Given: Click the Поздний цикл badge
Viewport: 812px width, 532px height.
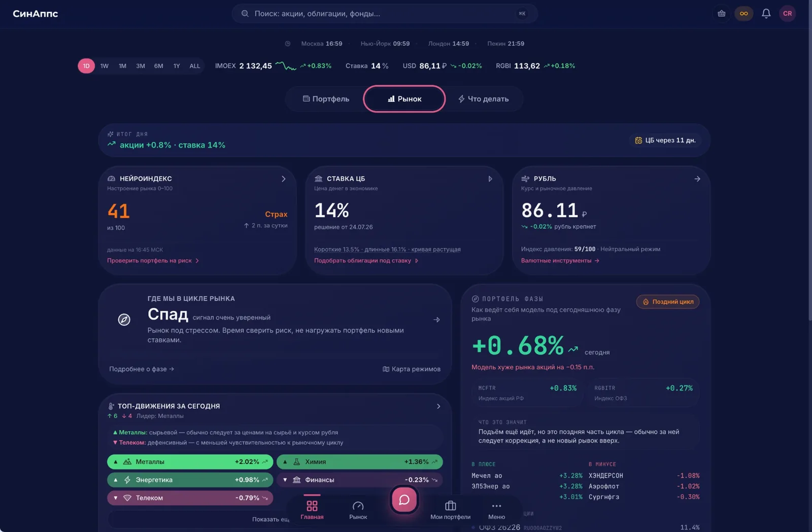Looking at the screenshot, I should tap(668, 302).
